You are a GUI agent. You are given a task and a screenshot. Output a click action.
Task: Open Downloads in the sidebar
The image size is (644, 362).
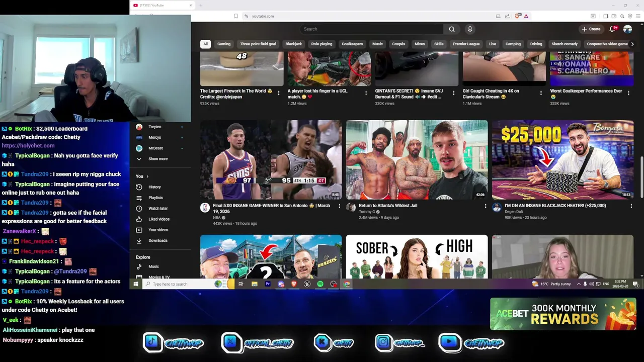[158, 241]
